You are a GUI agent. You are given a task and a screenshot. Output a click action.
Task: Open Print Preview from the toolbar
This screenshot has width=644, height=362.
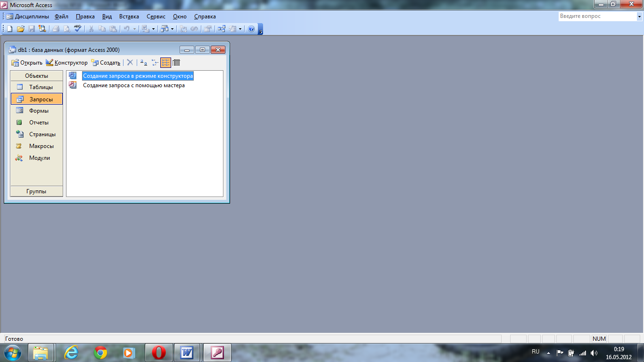coord(67,29)
